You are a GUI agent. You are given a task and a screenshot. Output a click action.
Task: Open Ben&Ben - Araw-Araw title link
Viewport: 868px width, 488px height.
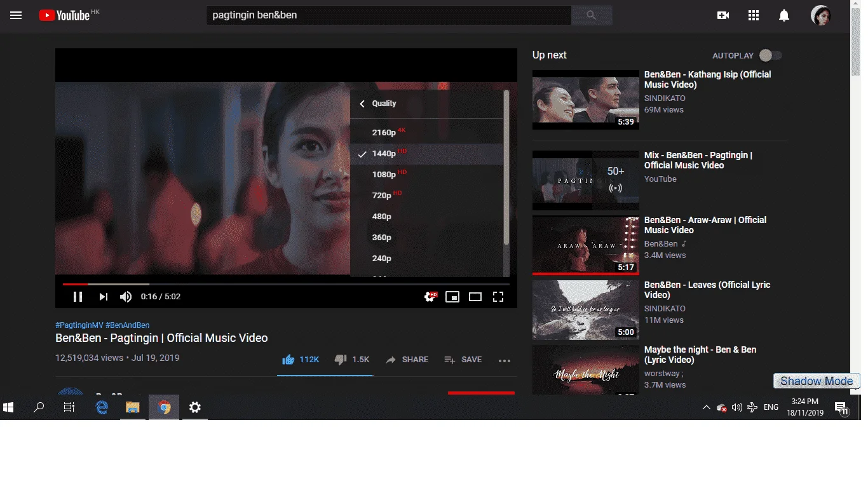(705, 225)
